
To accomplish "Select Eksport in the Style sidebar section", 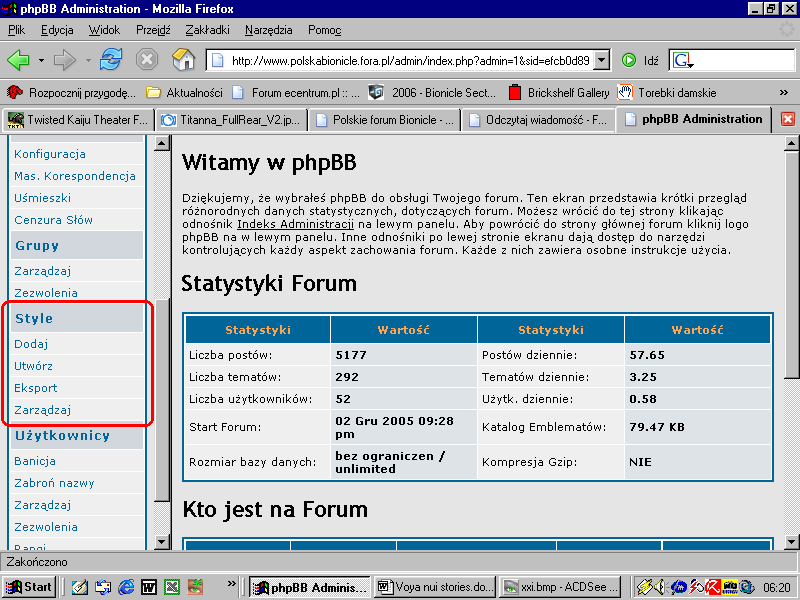I will coord(37,387).
